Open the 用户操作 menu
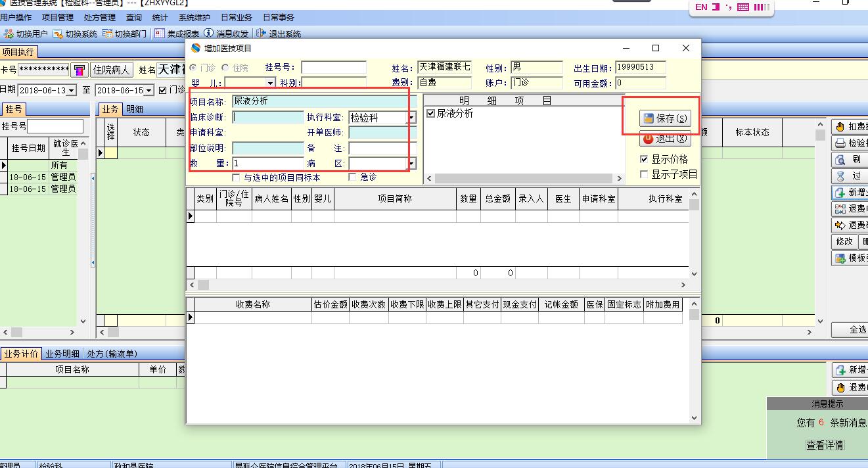This screenshot has height=468, width=868. click(16, 18)
